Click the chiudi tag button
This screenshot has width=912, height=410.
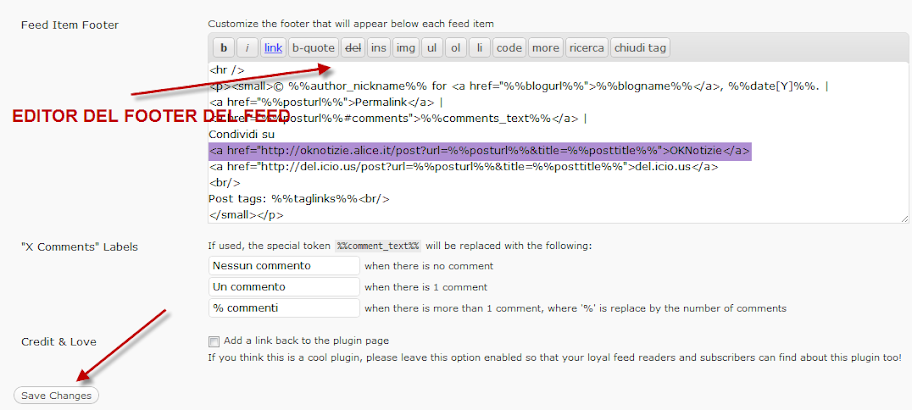tap(640, 48)
